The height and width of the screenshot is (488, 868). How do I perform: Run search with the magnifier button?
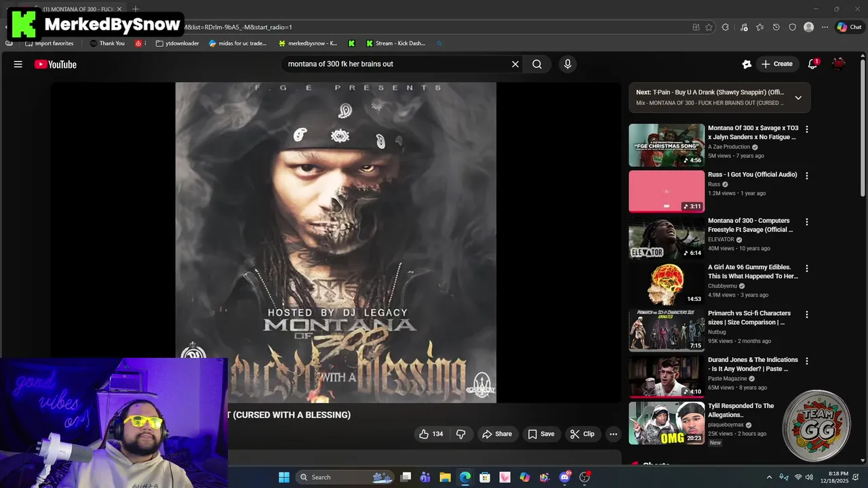(537, 64)
